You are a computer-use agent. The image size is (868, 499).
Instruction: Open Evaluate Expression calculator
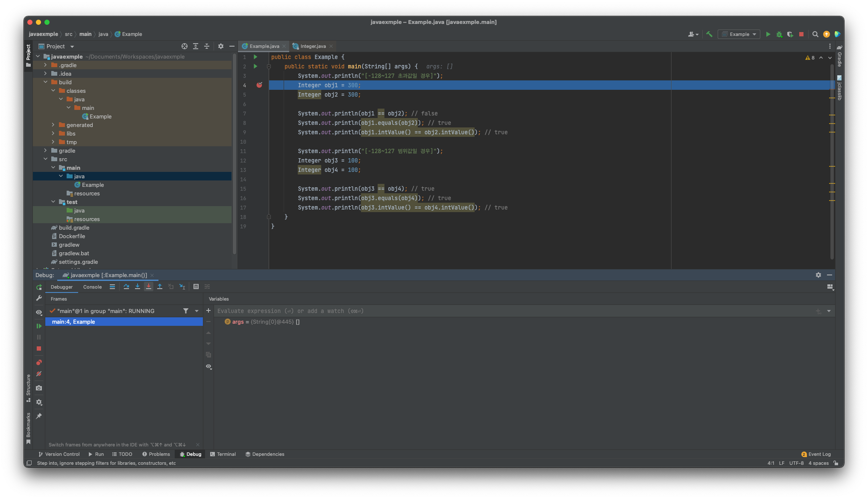pos(196,286)
